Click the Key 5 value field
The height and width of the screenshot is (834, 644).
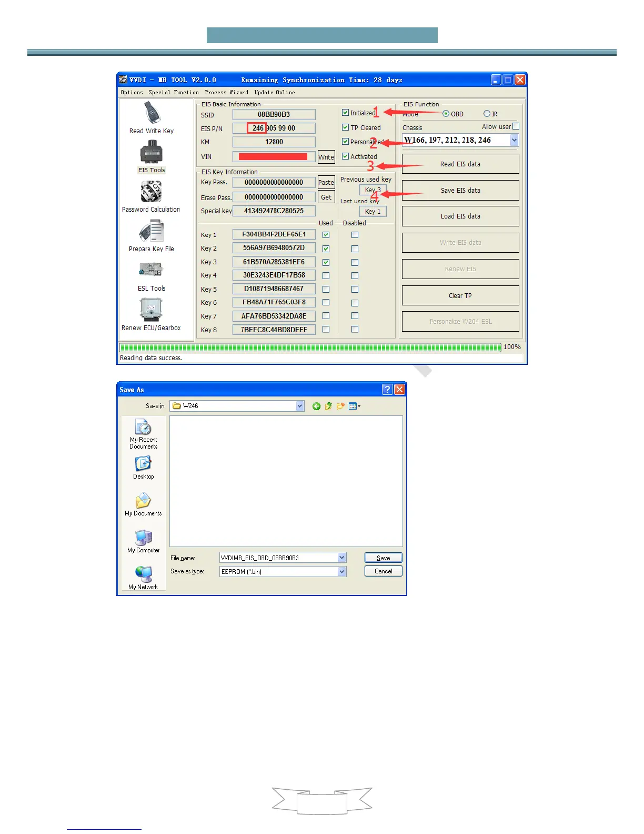click(x=274, y=289)
